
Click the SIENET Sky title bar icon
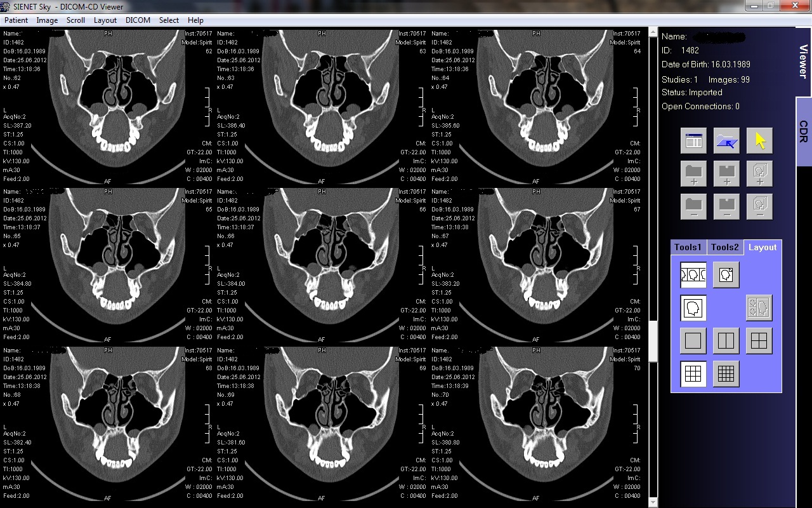[x=6, y=6]
